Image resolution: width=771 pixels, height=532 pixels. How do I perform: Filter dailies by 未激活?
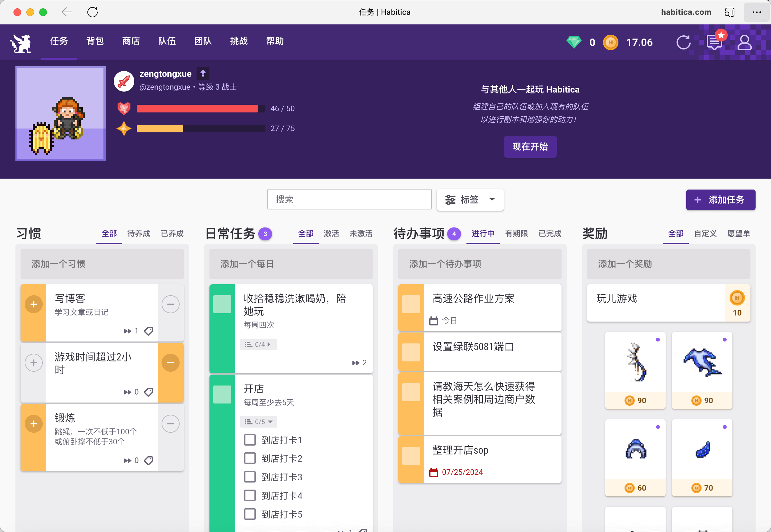point(361,233)
